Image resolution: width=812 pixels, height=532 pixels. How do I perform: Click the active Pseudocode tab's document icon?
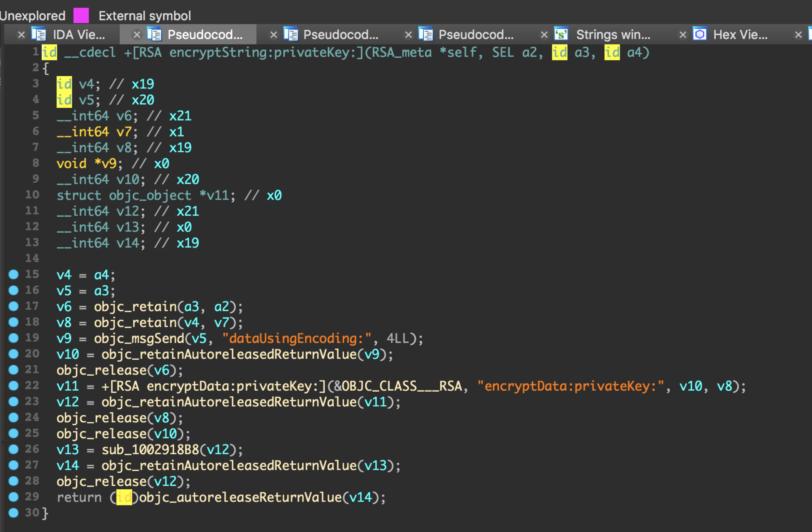tap(154, 34)
